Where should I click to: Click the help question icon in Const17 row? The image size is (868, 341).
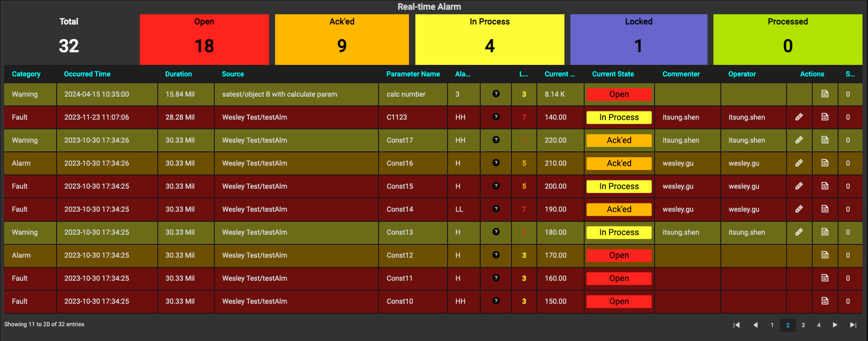496,140
